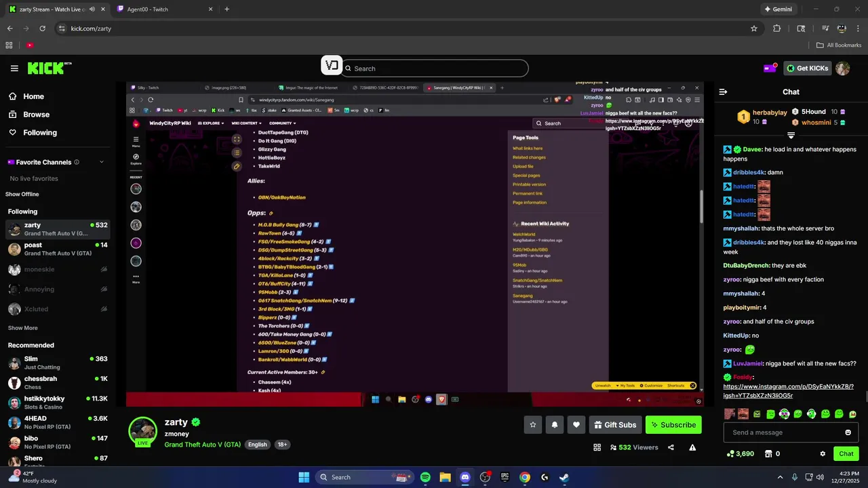Screen dimensions: 868x488
Task: Click the Kick search box
Action: [x=435, y=68]
